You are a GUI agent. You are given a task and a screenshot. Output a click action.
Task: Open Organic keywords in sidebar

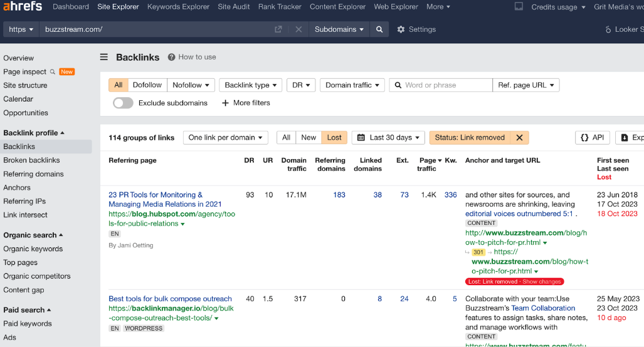pos(33,249)
